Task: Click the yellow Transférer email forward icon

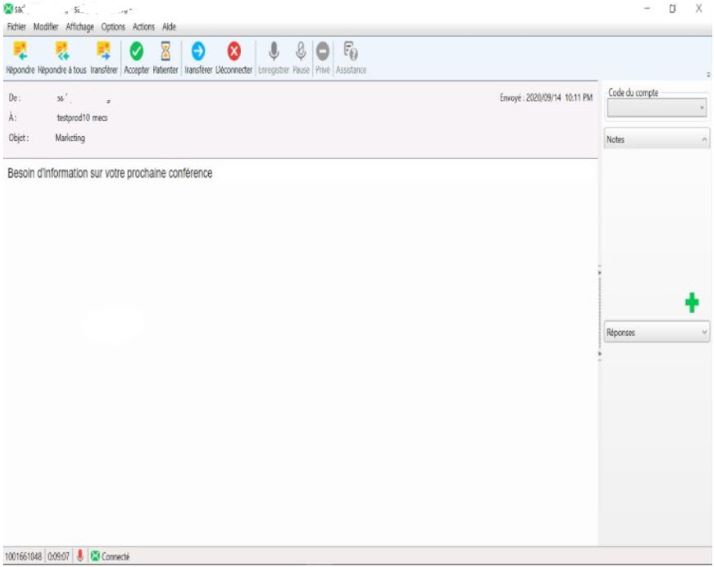Action: pyautogui.click(x=103, y=50)
